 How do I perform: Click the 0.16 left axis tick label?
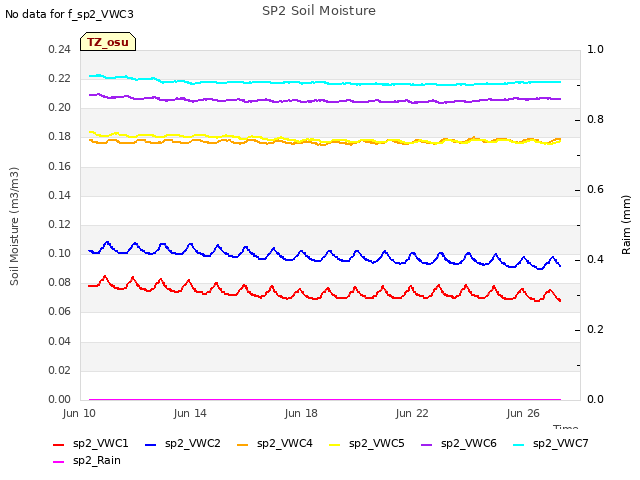tap(60, 166)
